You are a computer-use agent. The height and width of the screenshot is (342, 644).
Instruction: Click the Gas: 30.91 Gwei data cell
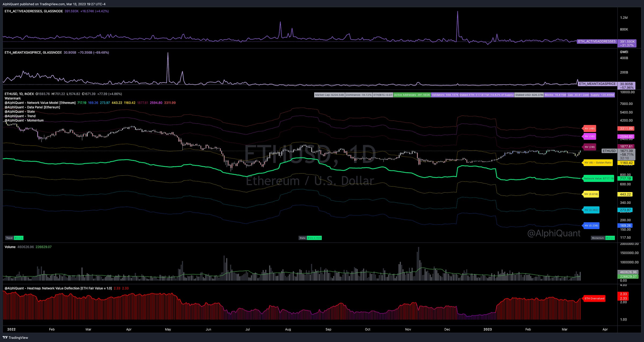pyautogui.click(x=578, y=95)
